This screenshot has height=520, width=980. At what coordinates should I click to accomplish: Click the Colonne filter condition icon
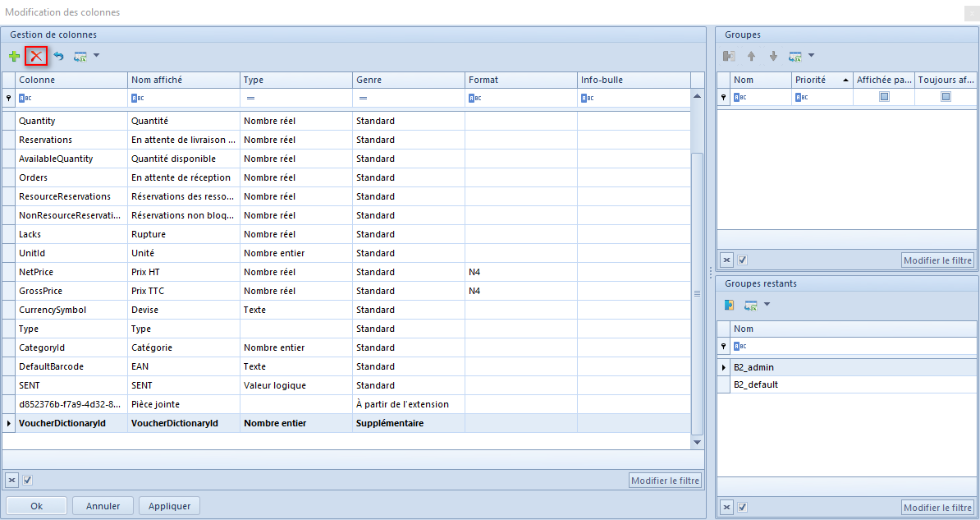25,98
